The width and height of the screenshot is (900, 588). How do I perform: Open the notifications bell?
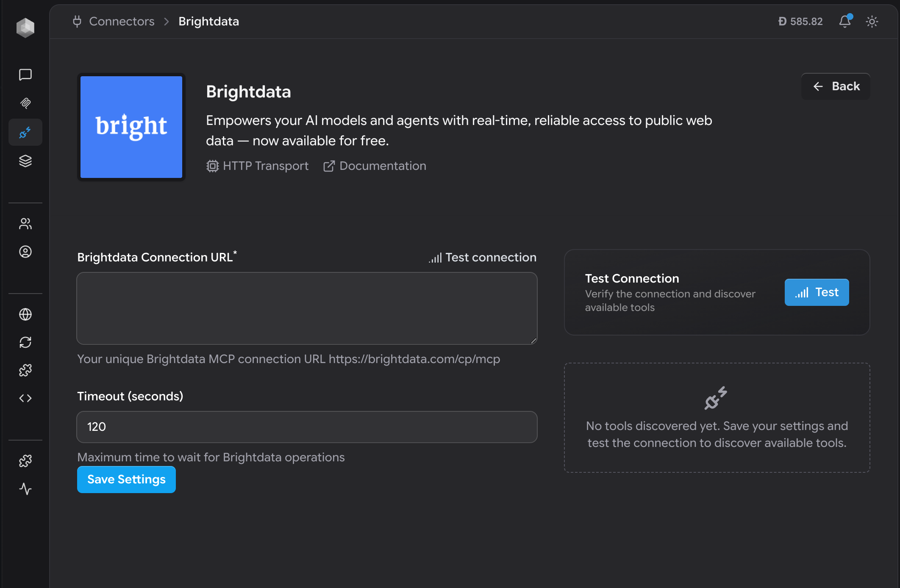(x=844, y=21)
